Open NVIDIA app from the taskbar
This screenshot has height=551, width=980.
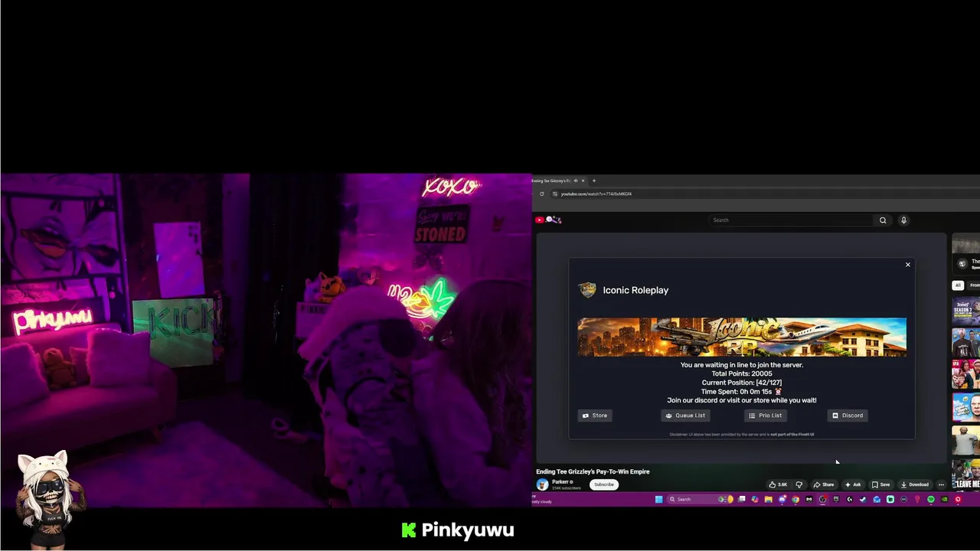click(944, 499)
